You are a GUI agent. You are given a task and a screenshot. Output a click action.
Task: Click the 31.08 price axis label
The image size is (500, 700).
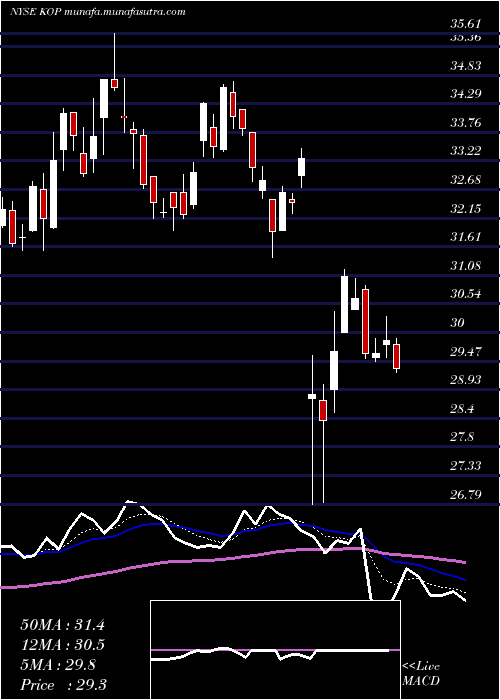(466, 266)
